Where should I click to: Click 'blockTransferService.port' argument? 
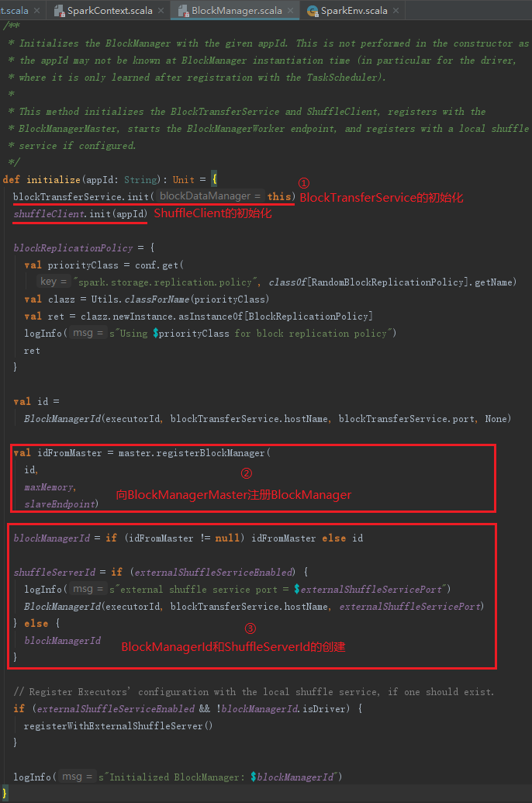[406, 419]
